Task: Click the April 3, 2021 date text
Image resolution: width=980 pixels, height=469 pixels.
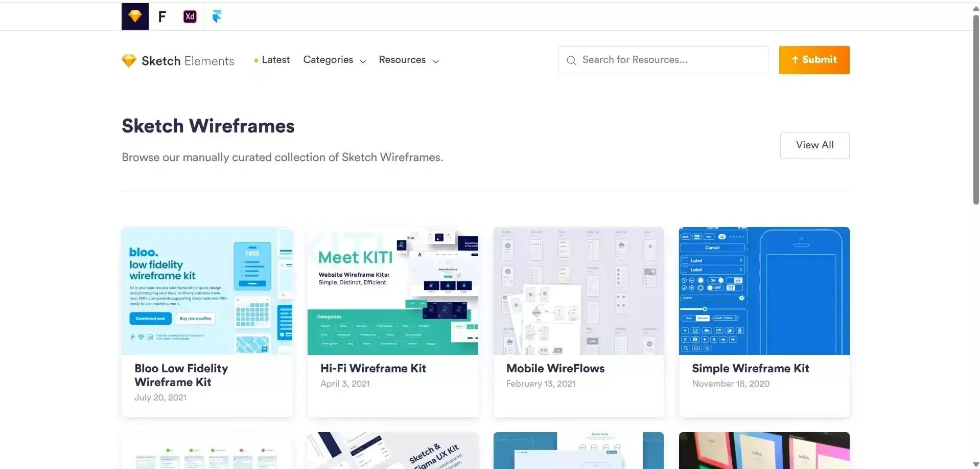Action: [345, 384]
